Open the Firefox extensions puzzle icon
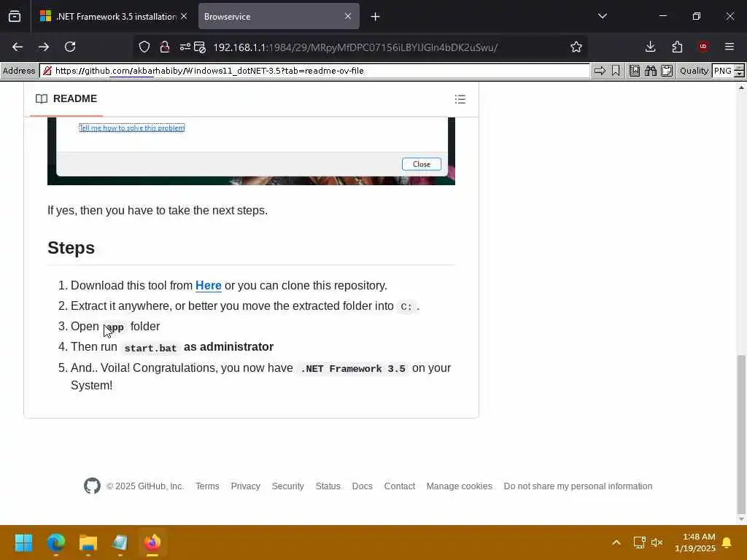This screenshot has height=560, width=747. pos(677,47)
